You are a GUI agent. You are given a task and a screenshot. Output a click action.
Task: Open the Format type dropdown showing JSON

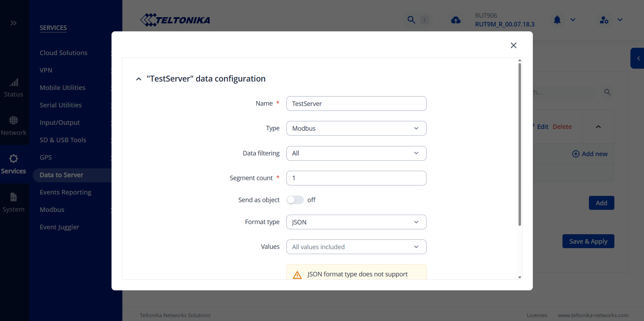point(356,222)
